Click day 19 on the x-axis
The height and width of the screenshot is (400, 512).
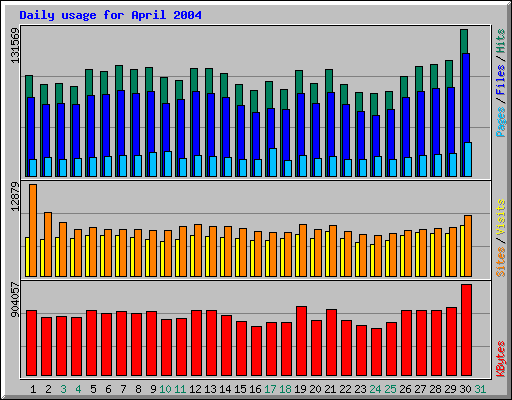(x=300, y=389)
